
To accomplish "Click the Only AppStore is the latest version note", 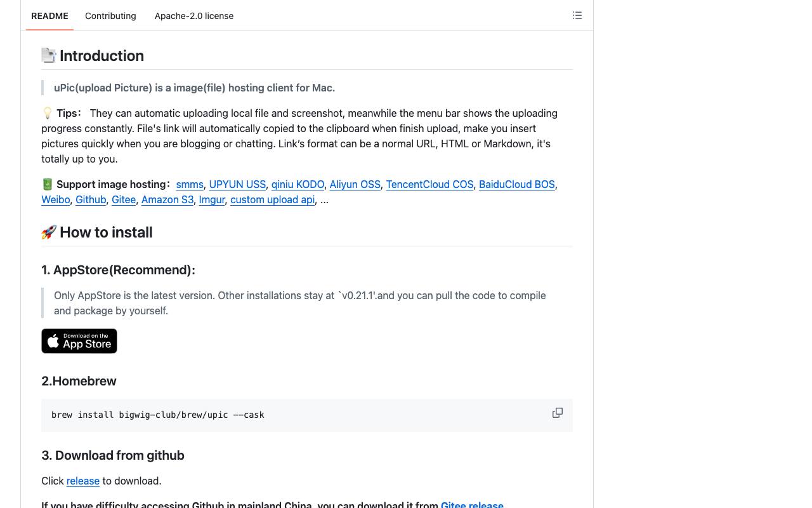I will click(x=300, y=303).
